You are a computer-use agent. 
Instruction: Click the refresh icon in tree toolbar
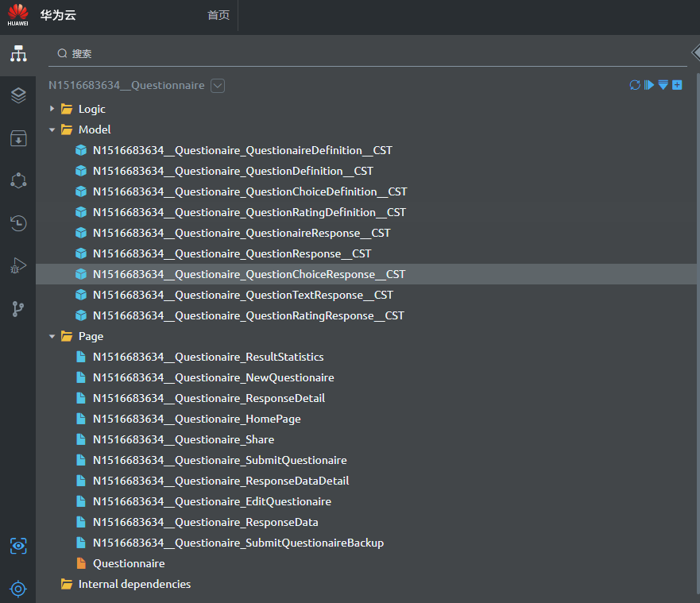point(635,85)
